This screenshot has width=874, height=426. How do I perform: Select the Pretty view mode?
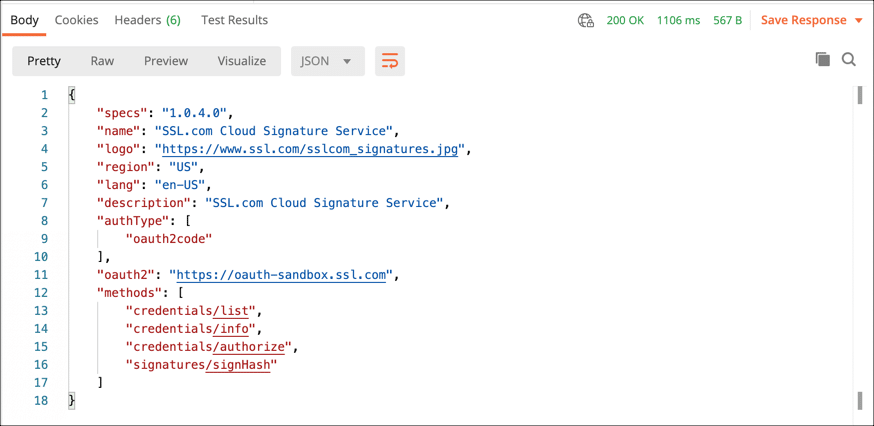[x=44, y=61]
